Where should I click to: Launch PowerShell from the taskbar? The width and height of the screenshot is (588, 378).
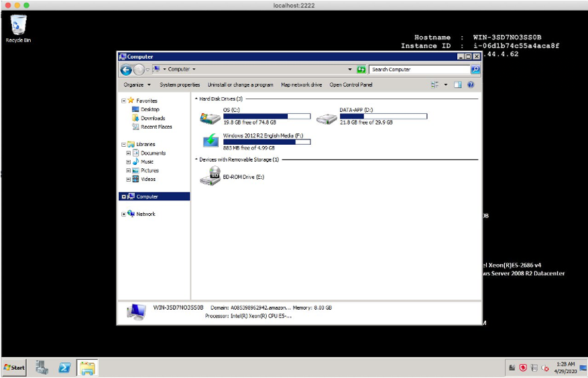64,368
